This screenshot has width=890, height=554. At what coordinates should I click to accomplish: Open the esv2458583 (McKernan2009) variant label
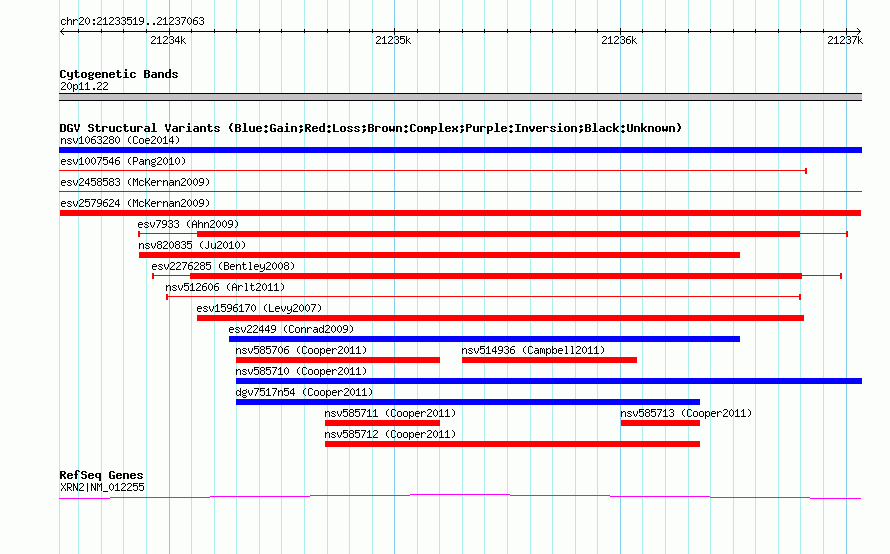[135, 182]
